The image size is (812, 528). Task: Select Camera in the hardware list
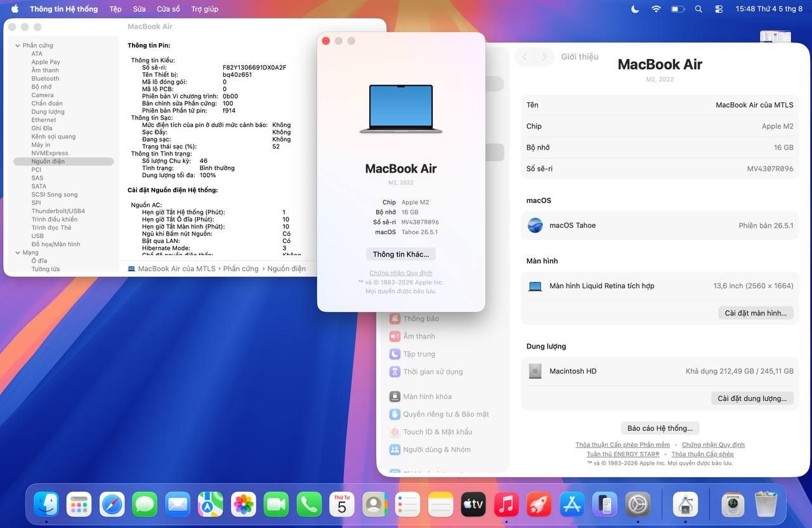click(x=43, y=95)
